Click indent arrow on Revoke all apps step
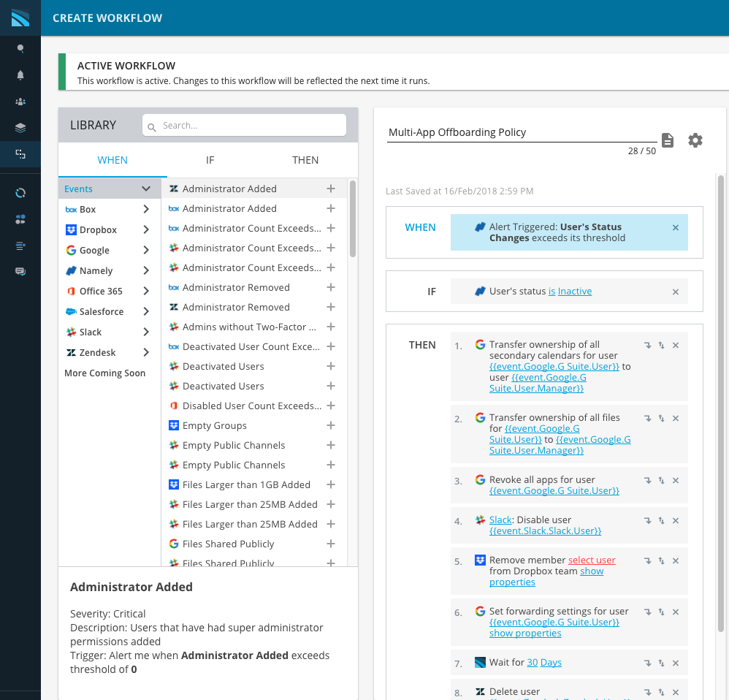 (x=648, y=481)
